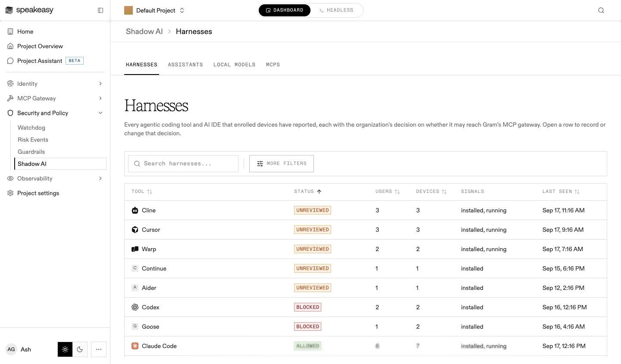This screenshot has height=364, width=621.
Task: Open the Cursor row name
Action: tap(151, 230)
